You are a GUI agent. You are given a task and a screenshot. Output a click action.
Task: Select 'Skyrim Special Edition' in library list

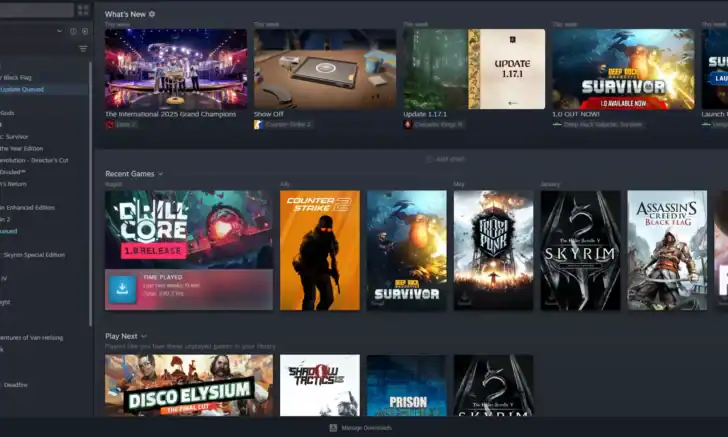pos(44,255)
